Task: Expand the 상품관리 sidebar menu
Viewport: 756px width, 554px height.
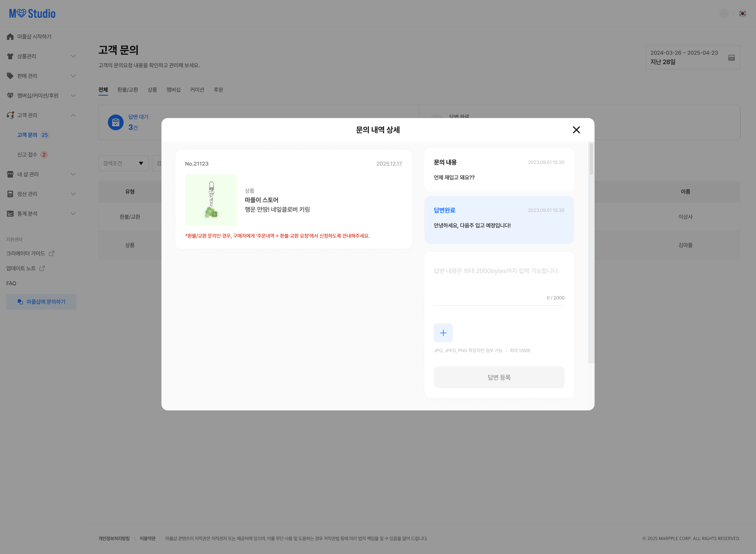Action: 73,56
